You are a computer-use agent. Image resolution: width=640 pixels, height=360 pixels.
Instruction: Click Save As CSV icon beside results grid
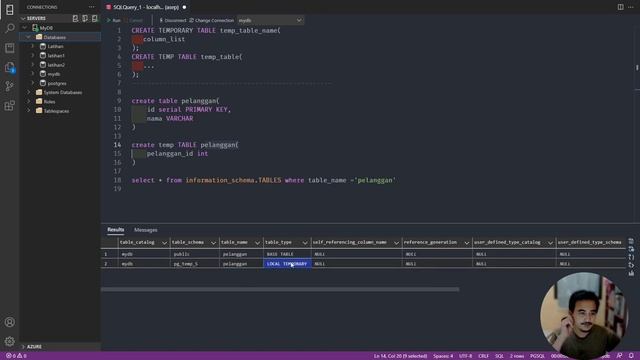631,241
